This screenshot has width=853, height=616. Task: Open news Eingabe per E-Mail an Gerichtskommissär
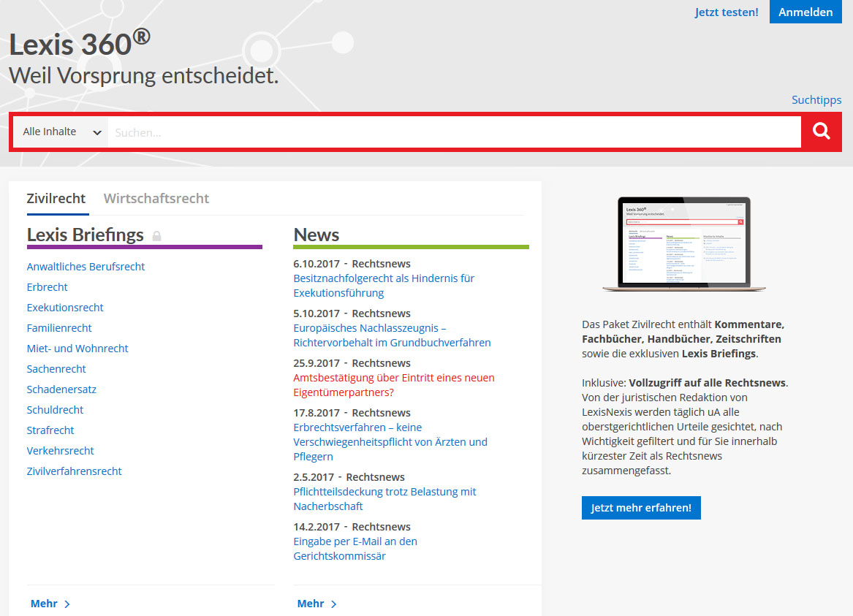click(355, 549)
